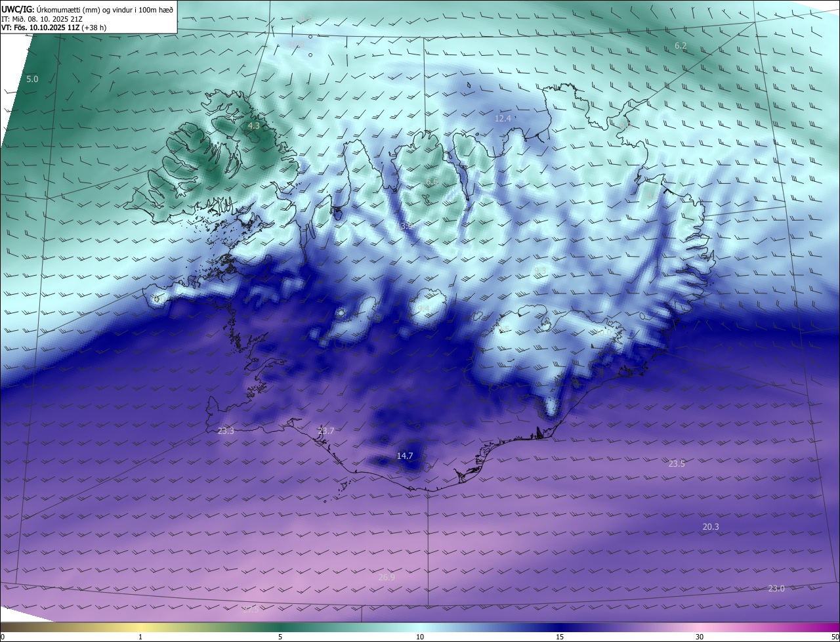The image size is (840, 642).
Task: Select the 6.6 value label on the map
Action: [432, 182]
